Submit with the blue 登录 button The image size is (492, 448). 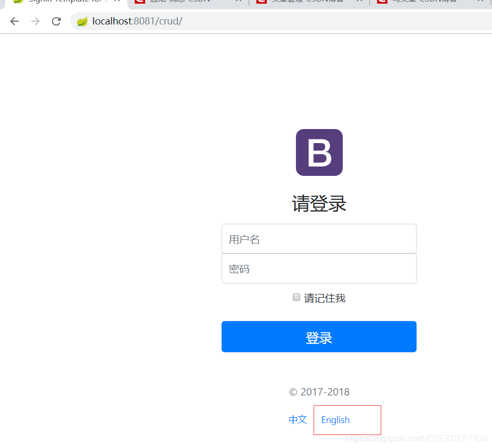pyautogui.click(x=319, y=337)
